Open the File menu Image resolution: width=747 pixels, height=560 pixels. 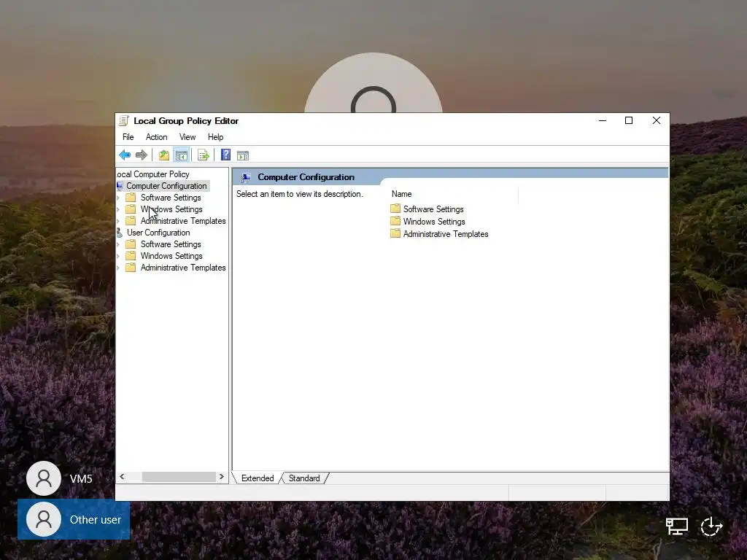[x=128, y=137]
